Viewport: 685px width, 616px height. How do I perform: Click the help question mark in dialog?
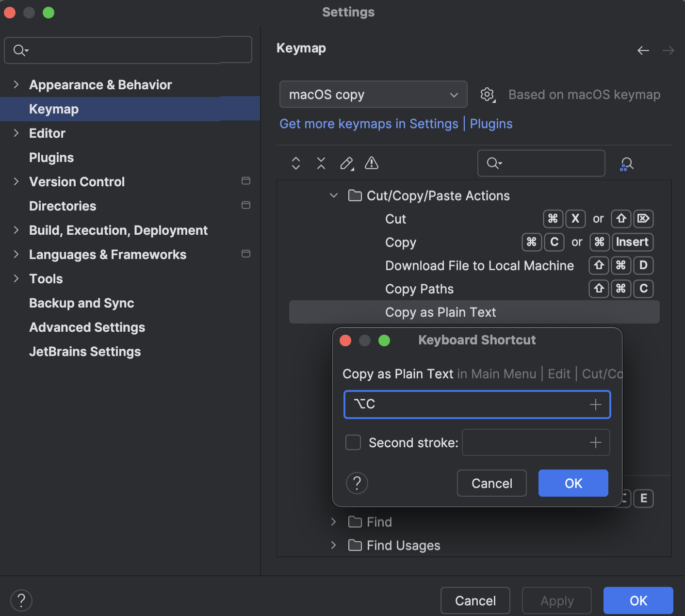point(357,483)
